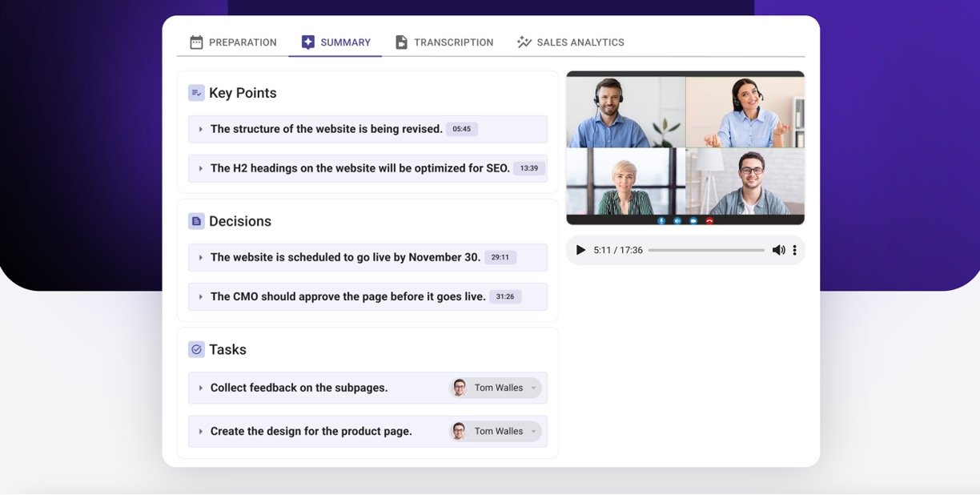Toggle the camera icon in video call
Screen dimensions: 980x495
(693, 220)
